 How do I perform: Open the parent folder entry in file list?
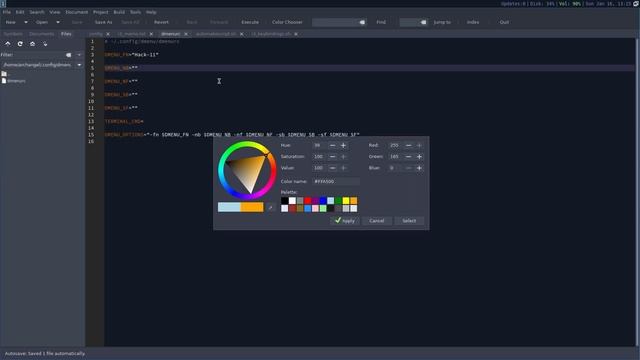coord(5,74)
